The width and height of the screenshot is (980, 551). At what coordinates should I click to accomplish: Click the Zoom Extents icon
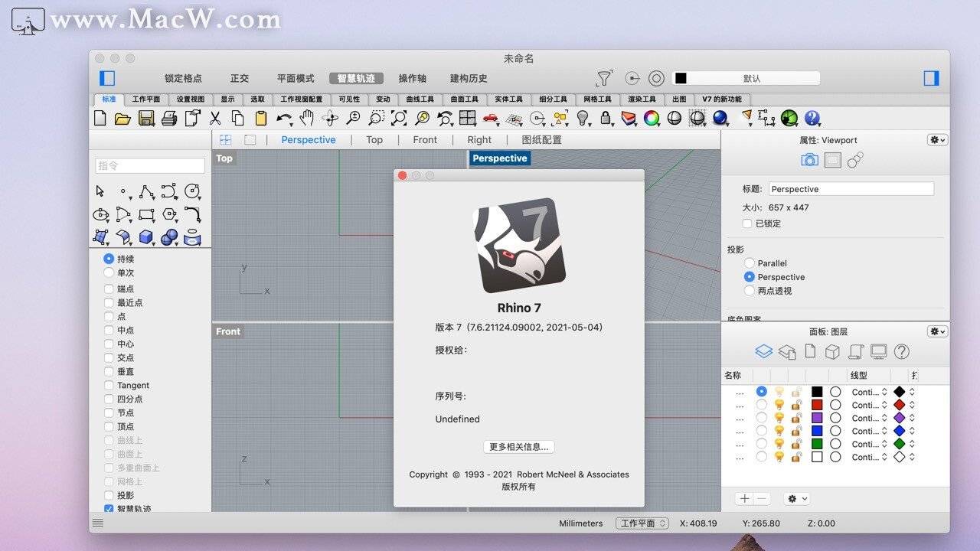tap(399, 118)
